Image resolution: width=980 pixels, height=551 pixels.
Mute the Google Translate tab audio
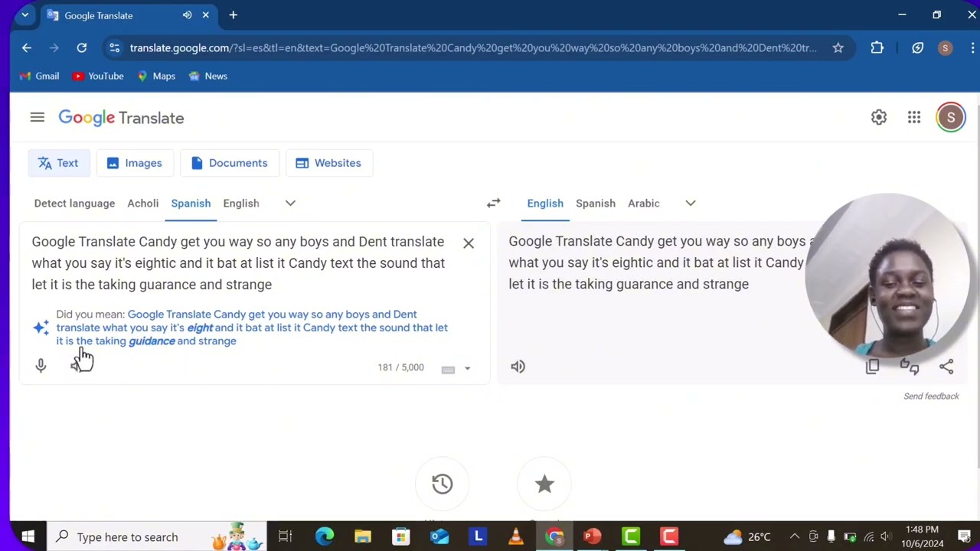[188, 15]
